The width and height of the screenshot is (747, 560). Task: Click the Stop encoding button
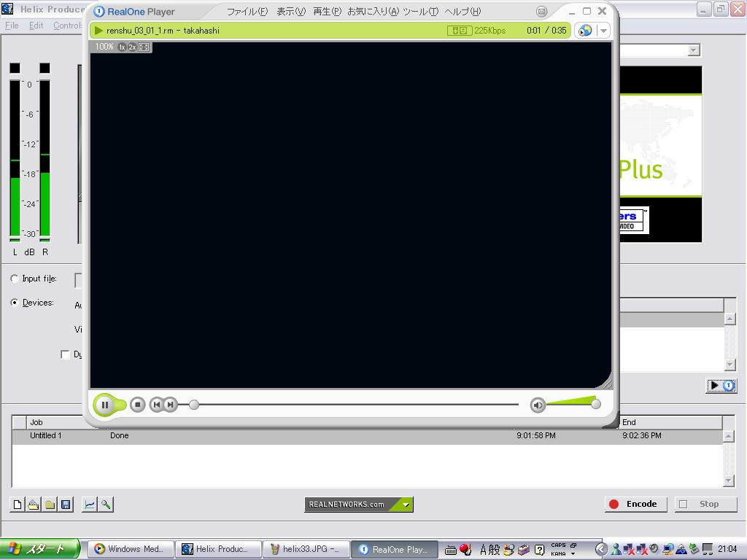click(705, 505)
